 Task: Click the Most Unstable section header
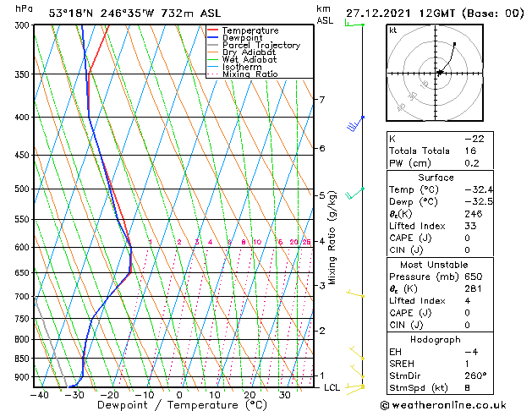[x=434, y=265]
